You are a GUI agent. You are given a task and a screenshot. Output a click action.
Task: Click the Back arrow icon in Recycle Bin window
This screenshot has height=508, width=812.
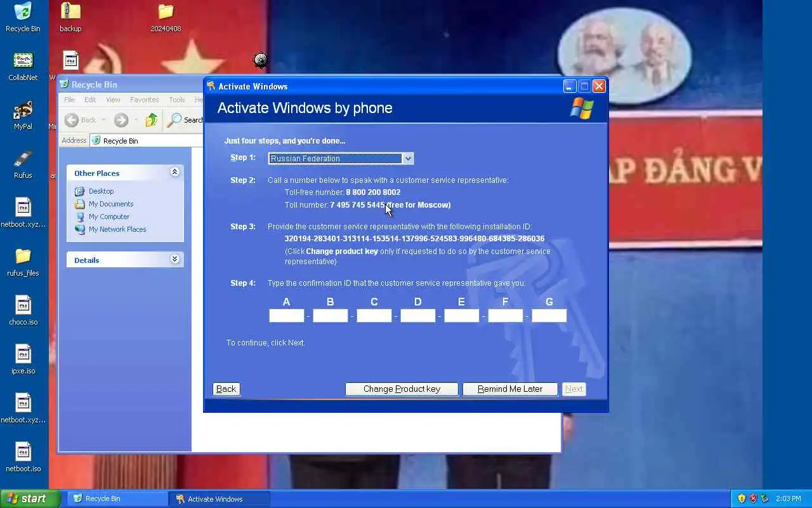(72, 120)
